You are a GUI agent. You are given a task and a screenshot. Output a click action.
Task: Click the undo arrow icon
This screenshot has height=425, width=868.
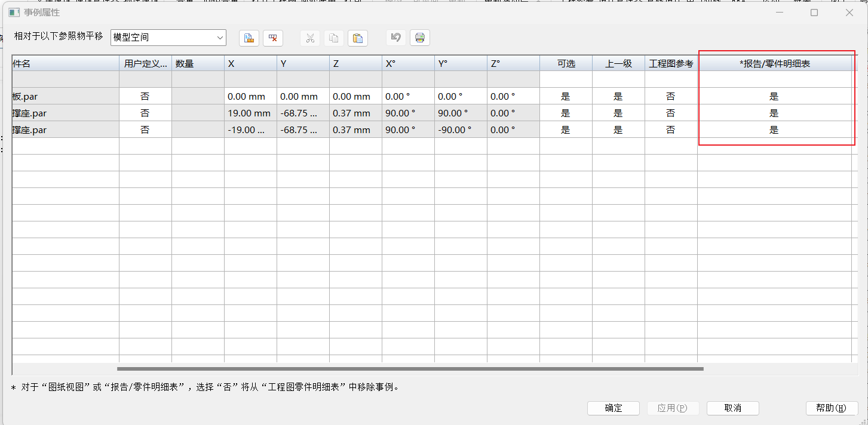pos(395,38)
